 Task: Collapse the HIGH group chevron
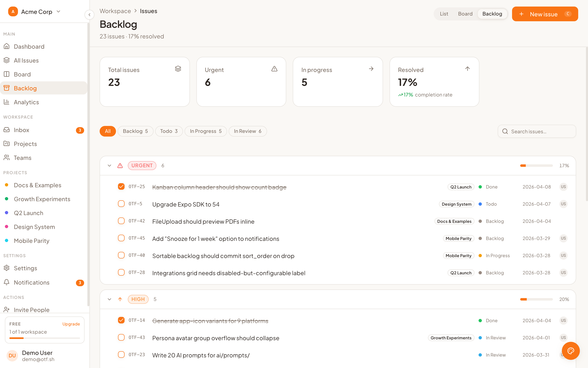coord(110,299)
